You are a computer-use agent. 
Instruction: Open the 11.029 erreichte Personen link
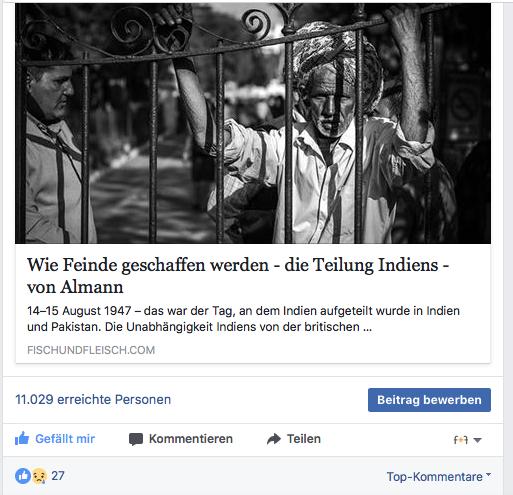[93, 399]
